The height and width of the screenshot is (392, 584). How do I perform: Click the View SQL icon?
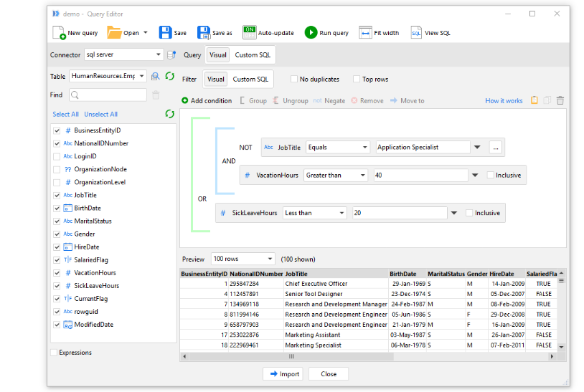click(x=416, y=33)
